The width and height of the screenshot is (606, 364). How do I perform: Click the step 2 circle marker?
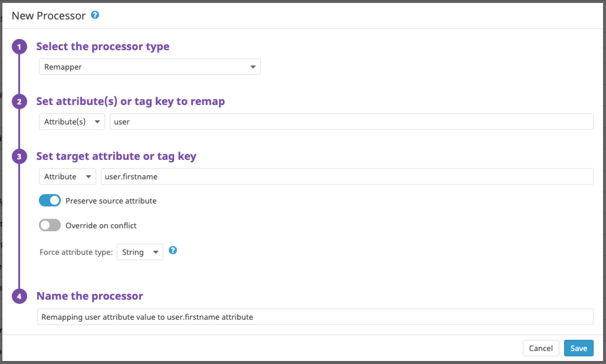[19, 102]
